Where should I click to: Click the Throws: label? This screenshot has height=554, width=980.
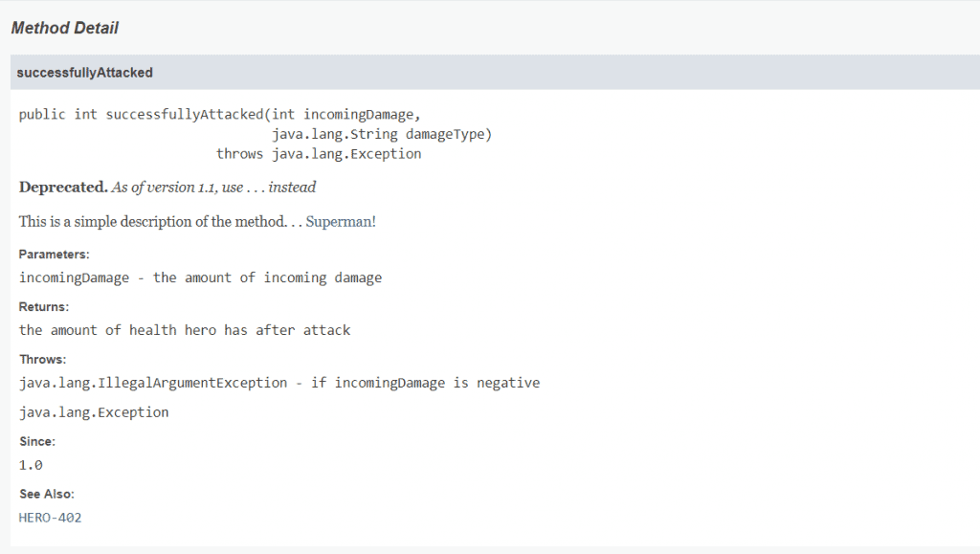point(42,360)
